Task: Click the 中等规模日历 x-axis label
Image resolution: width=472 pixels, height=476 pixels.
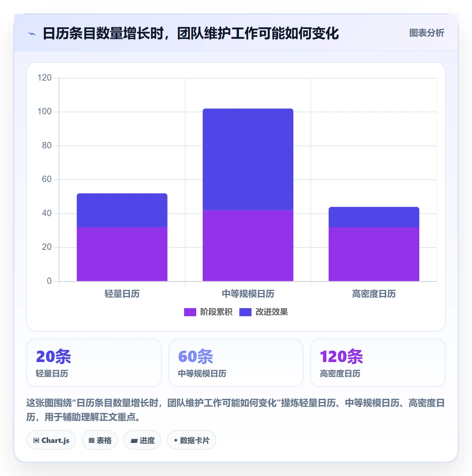Action: 248,294
